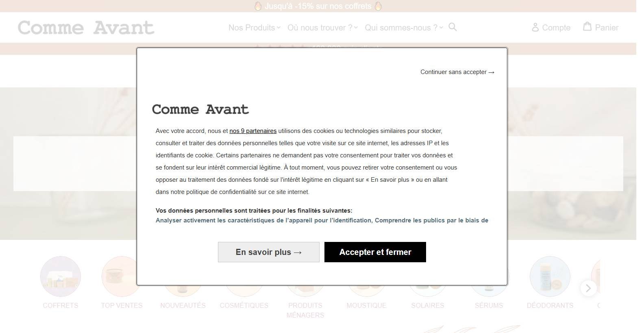Open the Panier shopping bag icon
Image resolution: width=644 pixels, height=333 pixels.
click(587, 26)
